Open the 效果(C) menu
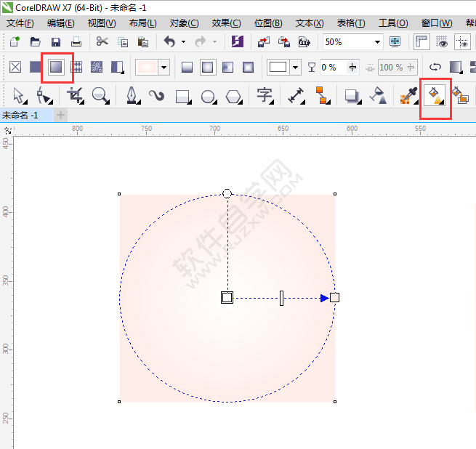The width and height of the screenshot is (476, 449). point(227,23)
